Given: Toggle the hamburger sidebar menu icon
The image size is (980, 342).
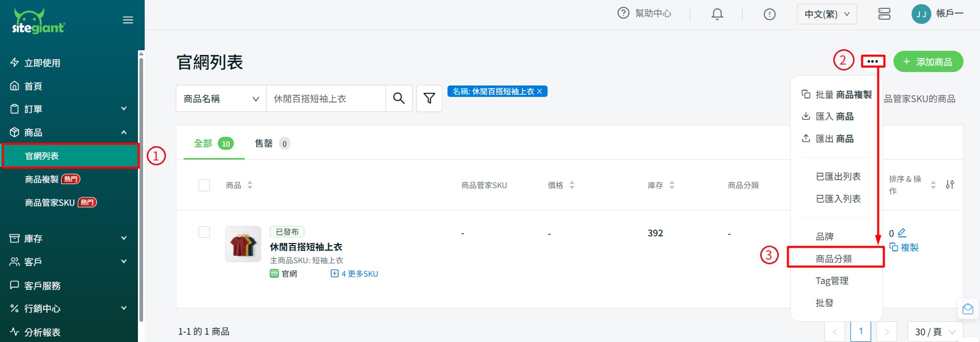Looking at the screenshot, I should pyautogui.click(x=128, y=20).
